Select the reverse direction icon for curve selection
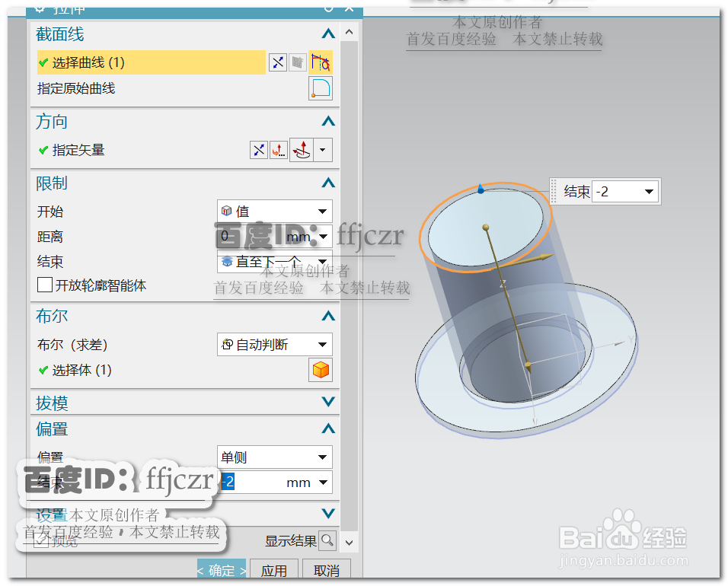This screenshot has width=728, height=586. point(279,62)
